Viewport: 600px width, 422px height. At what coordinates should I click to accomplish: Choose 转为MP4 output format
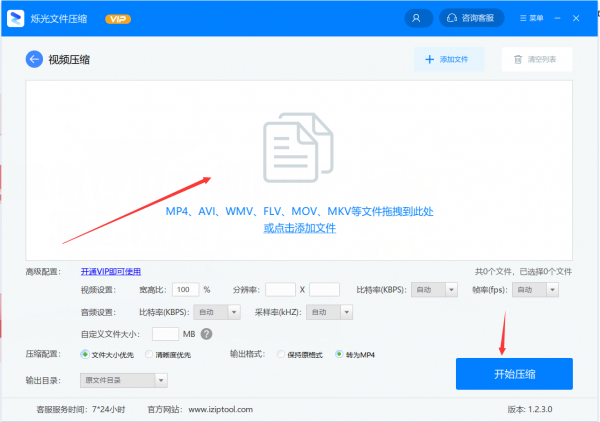339,354
